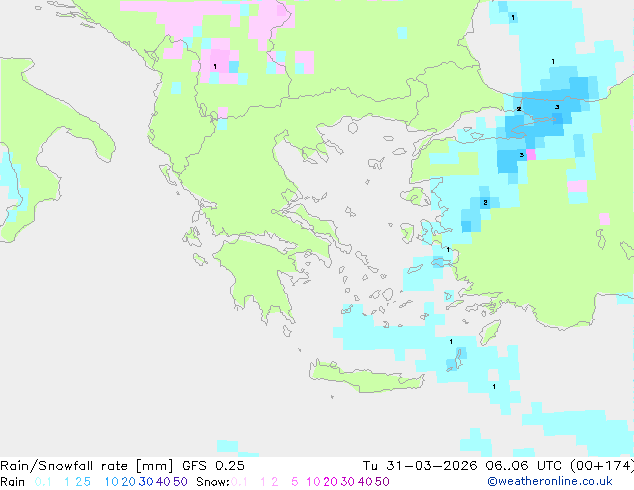Click the Snow legend value 40
634x490 pixels.
click(x=365, y=482)
